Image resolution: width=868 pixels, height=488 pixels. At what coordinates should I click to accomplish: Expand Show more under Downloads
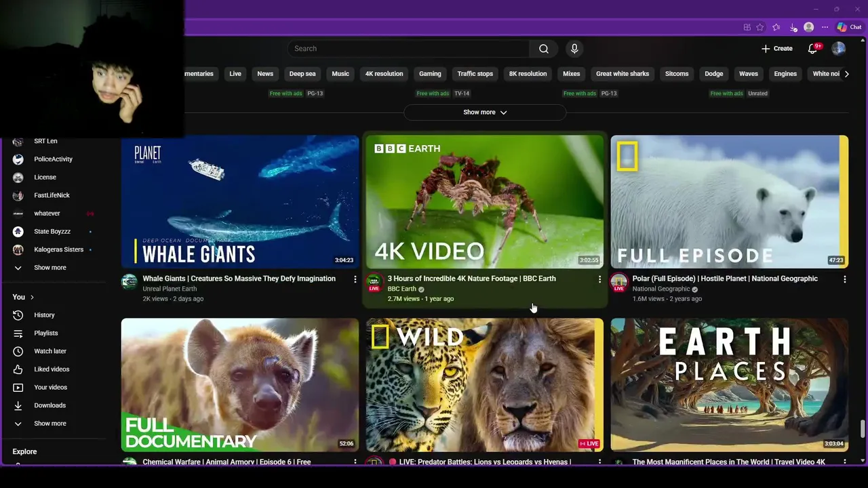pyautogui.click(x=50, y=424)
